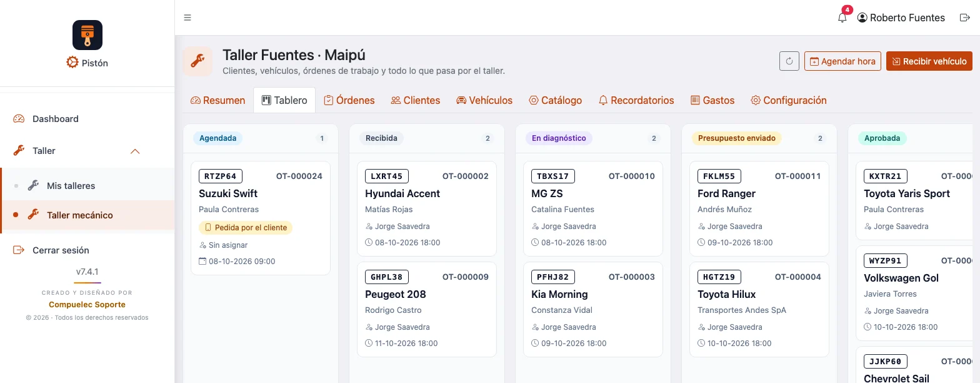This screenshot has height=383, width=980.
Task: Open the Hyundai Accent order card
Action: (427, 209)
